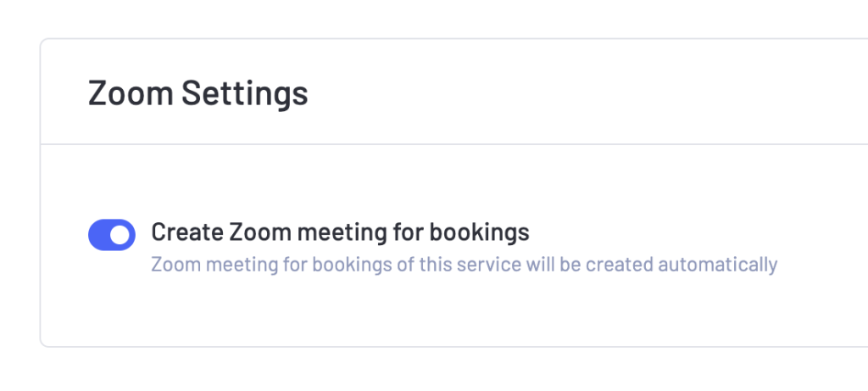Image resolution: width=868 pixels, height=391 pixels.
Task: Click "created automatically" in the helper text
Action: [x=703, y=265]
